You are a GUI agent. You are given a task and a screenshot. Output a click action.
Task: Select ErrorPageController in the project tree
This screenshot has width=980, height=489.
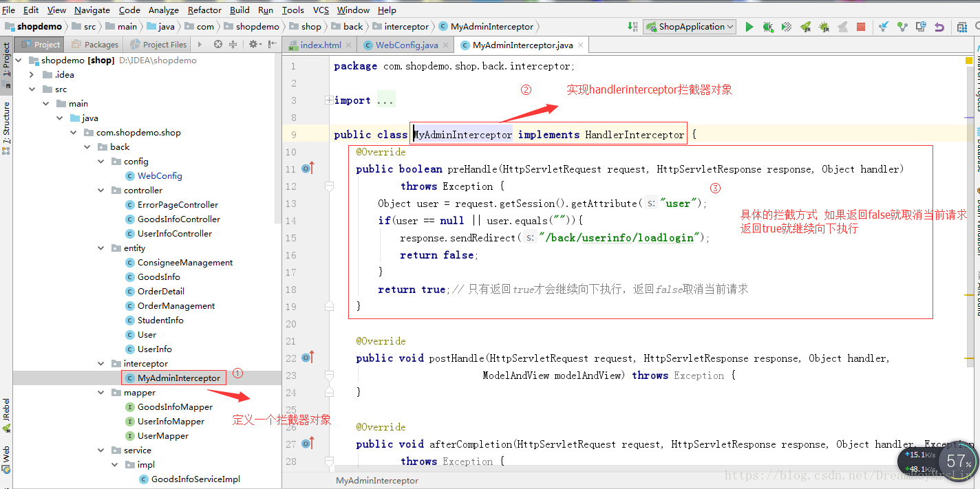178,204
